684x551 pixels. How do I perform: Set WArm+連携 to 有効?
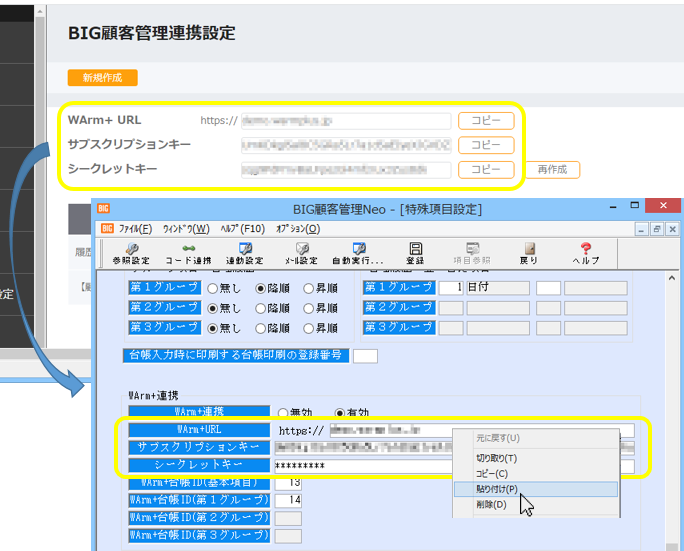point(339,413)
